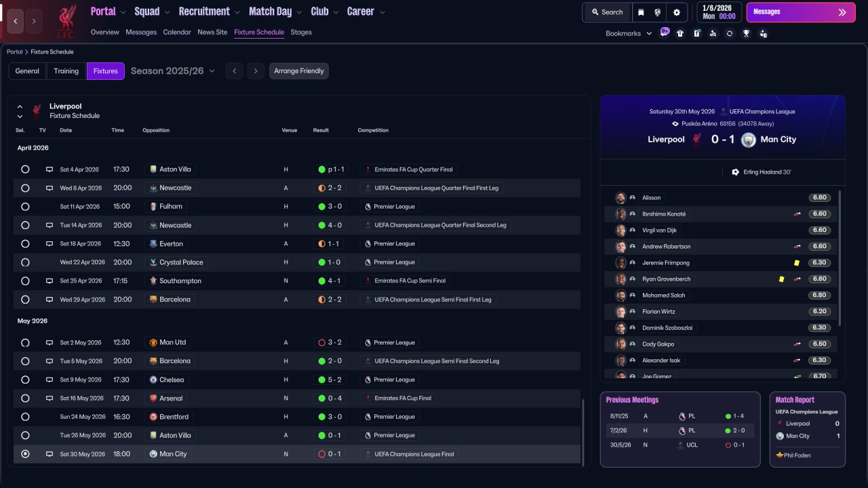Open the 9+ notifications chat icon
The image size is (868, 488).
pos(665,33)
